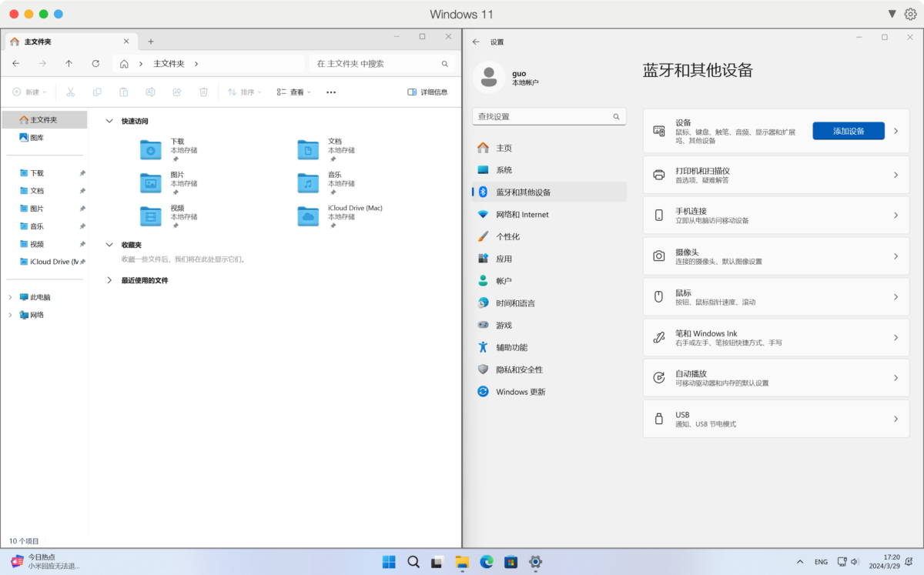
Task: Click the gear icon in the Mac title bar
Action: (x=910, y=14)
